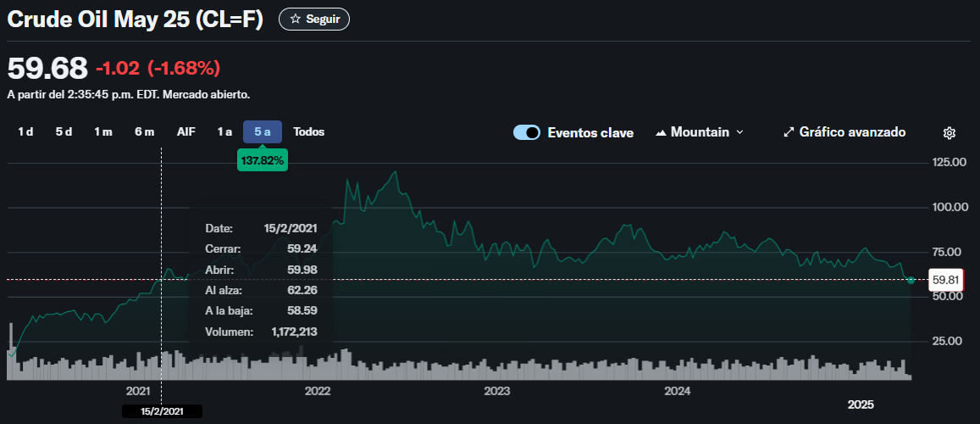This screenshot has height=424, width=980.
Task: Select the Todos time range
Action: point(309,132)
